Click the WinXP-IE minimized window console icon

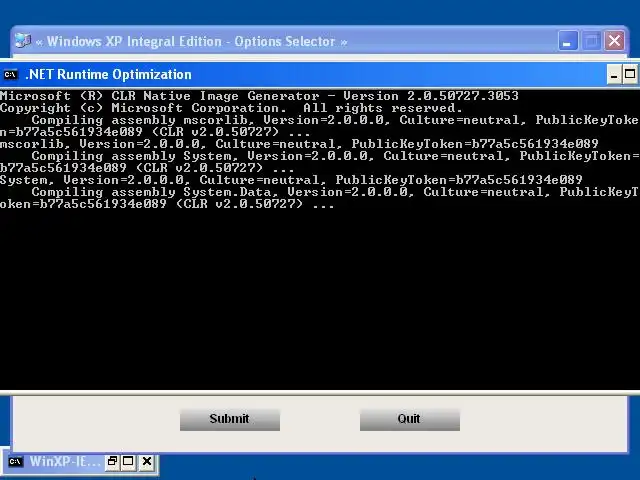[x=15, y=462]
